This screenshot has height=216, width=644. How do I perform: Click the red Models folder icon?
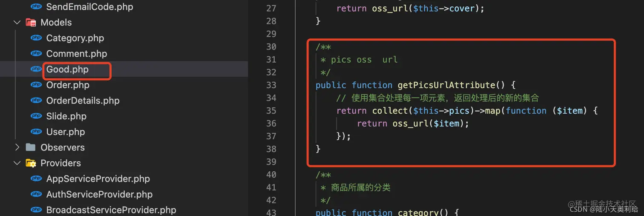point(31,22)
